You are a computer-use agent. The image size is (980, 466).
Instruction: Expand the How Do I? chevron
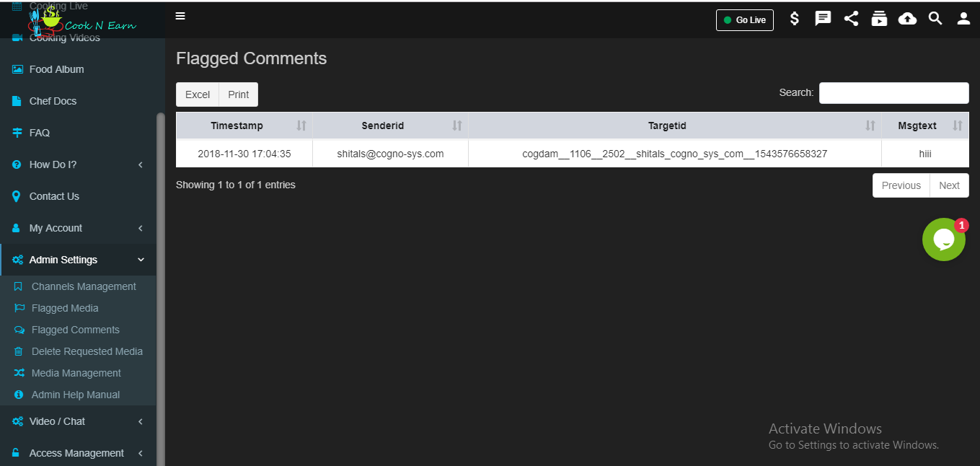(141, 164)
